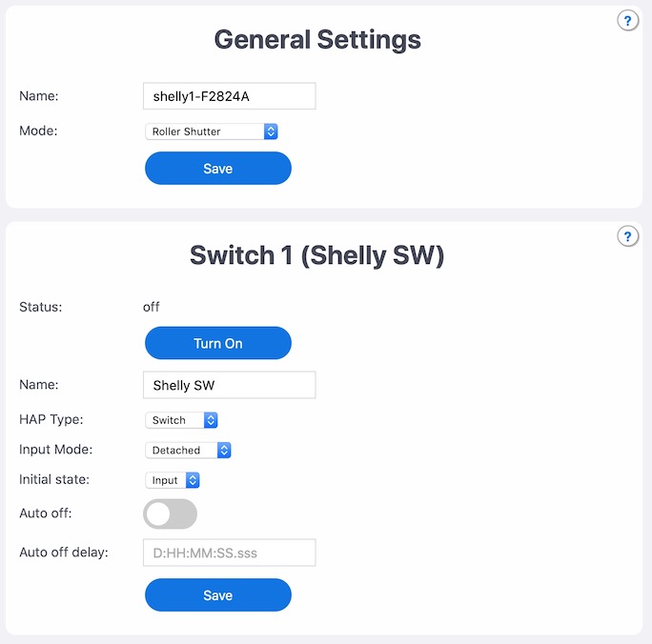Open help for General Settings panel

(627, 21)
